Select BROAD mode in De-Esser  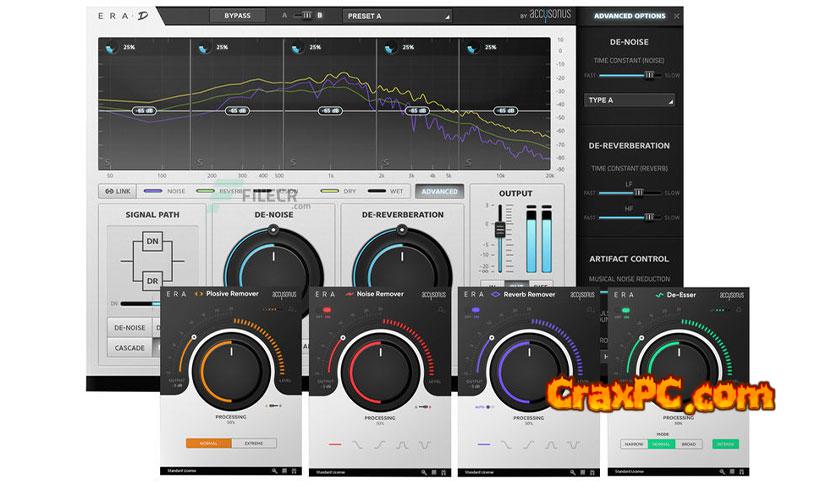[x=689, y=443]
